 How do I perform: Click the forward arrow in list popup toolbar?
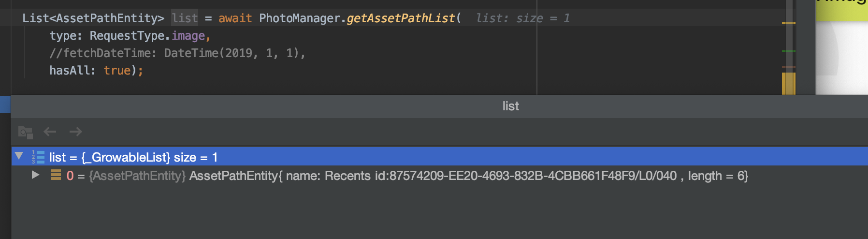point(75,132)
